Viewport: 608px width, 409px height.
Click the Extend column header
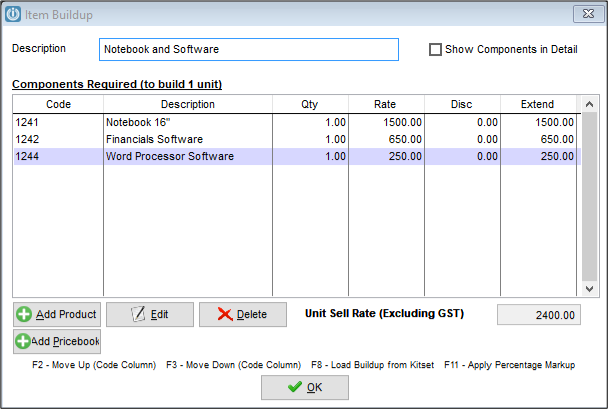[x=538, y=104]
